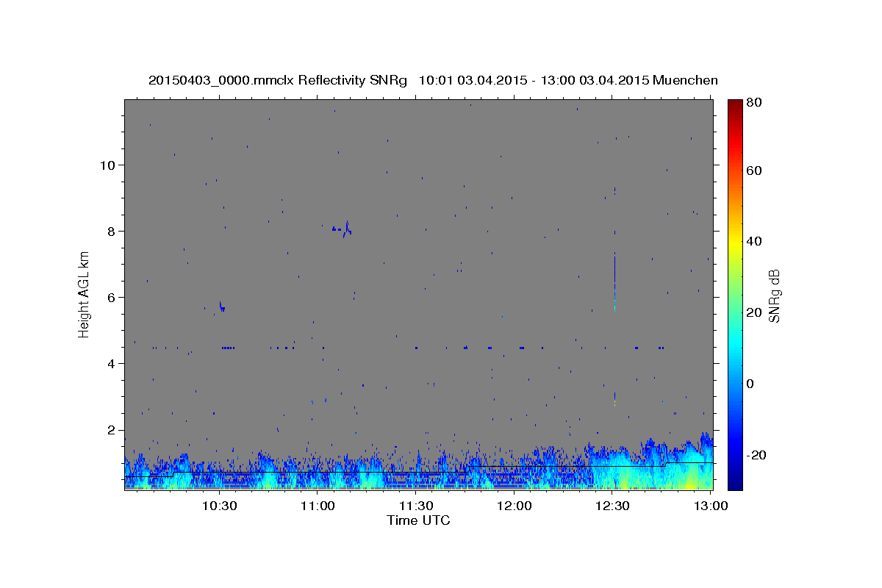Click the 10:30 time tick label
This screenshot has width=882, height=588.
point(219,506)
